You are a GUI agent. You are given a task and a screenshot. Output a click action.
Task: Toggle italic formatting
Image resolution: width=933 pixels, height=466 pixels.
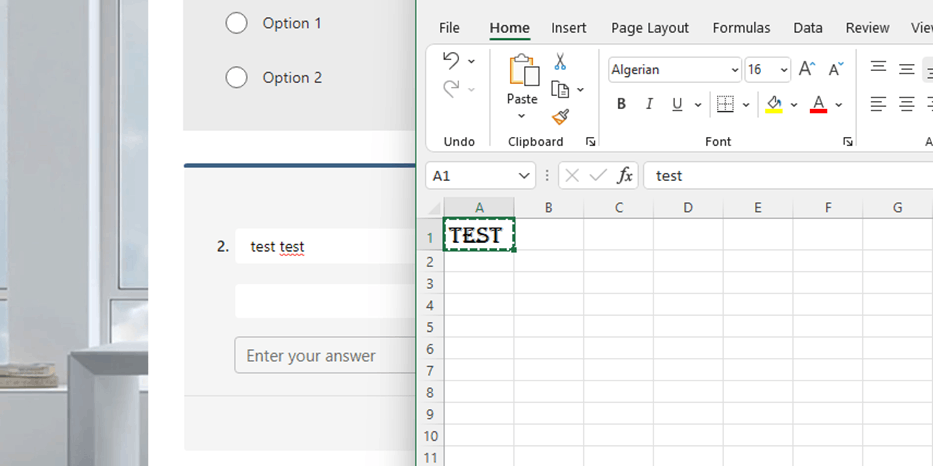(x=649, y=105)
